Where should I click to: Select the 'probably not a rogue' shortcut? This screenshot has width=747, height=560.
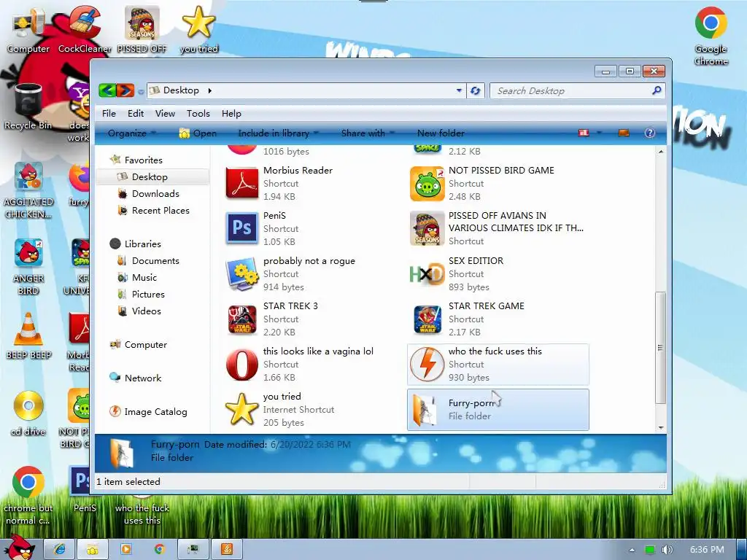(241, 273)
